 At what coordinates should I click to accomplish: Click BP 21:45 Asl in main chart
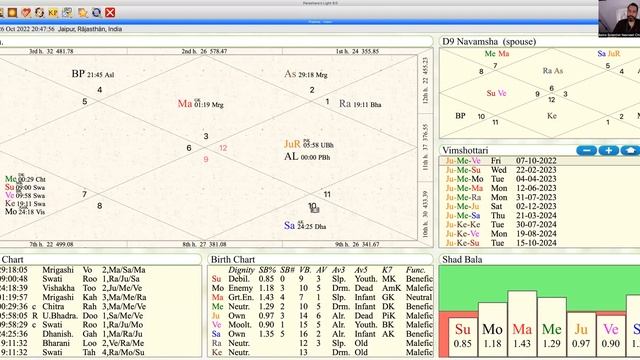93,74
